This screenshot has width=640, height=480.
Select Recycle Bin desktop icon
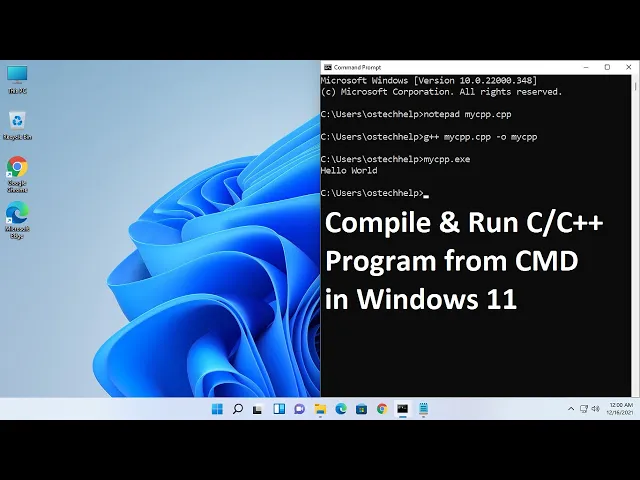[17, 126]
